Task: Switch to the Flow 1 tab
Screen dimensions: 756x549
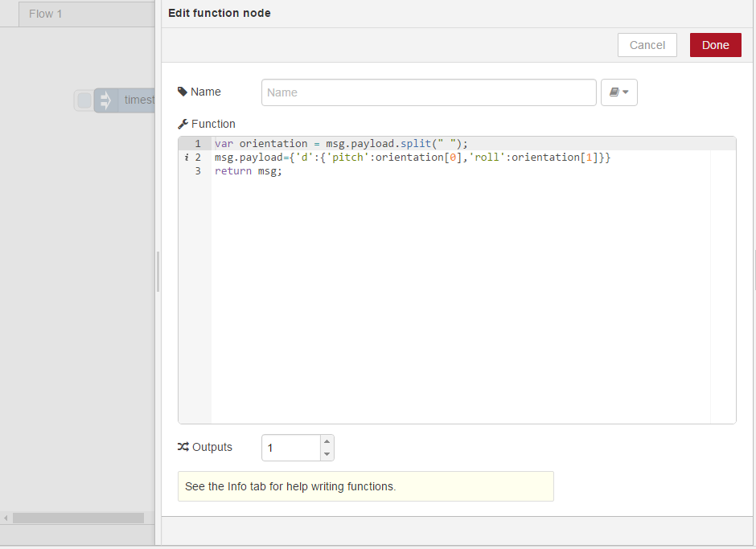Action: [x=46, y=14]
